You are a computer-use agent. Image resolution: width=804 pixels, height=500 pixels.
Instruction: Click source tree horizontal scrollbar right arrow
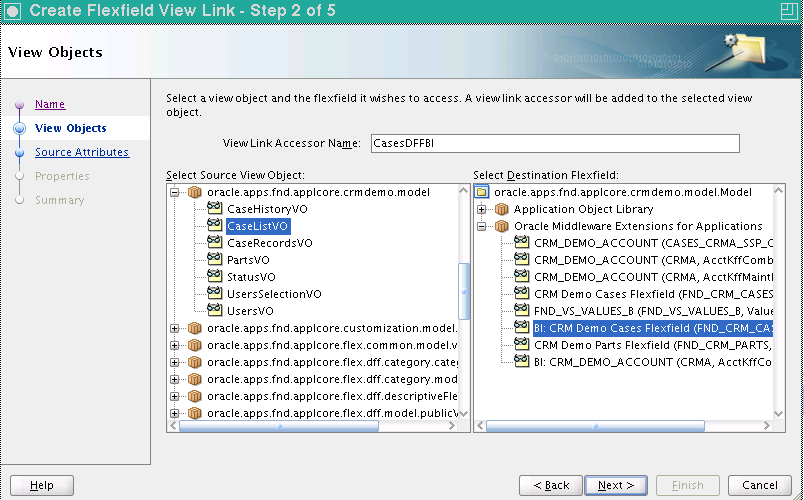[x=452, y=426]
